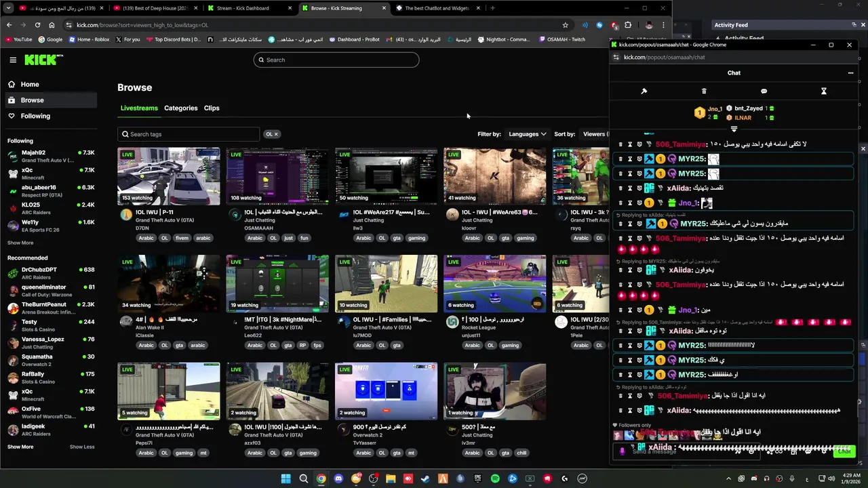Screen dimensions: 868x488
Task: Open the YouTube bookmark
Action: tap(18, 39)
